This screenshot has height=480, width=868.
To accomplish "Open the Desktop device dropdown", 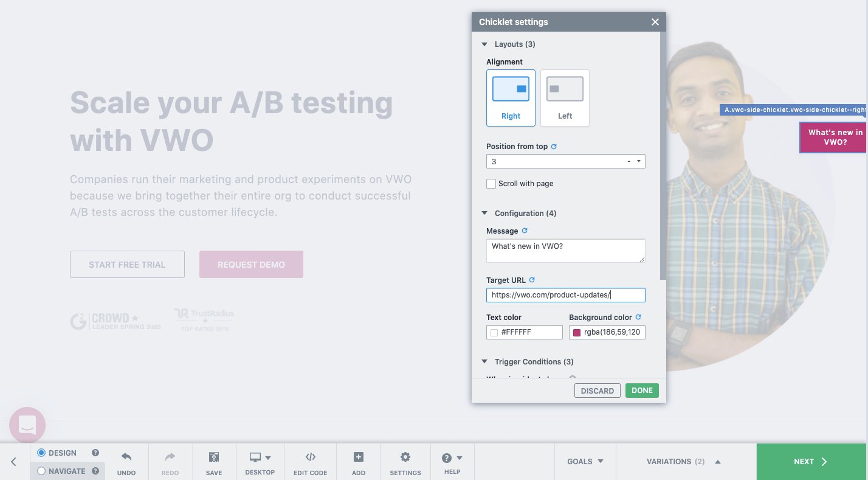I will (260, 462).
